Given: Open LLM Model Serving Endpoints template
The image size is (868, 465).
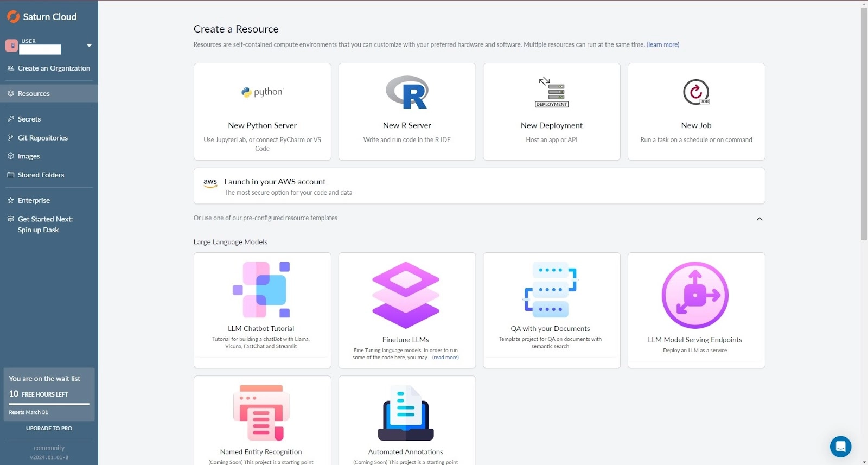Looking at the screenshot, I should point(697,310).
